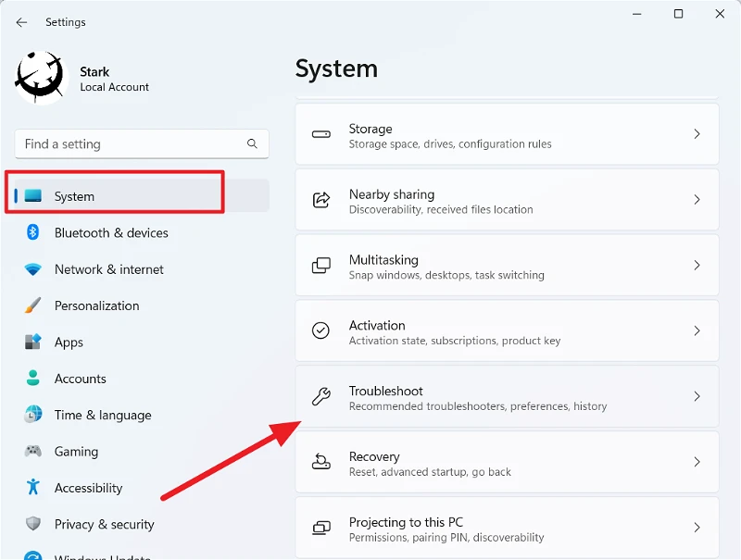The image size is (741, 560).
Task: Click the Projecting to this PC icon
Action: 321,528
